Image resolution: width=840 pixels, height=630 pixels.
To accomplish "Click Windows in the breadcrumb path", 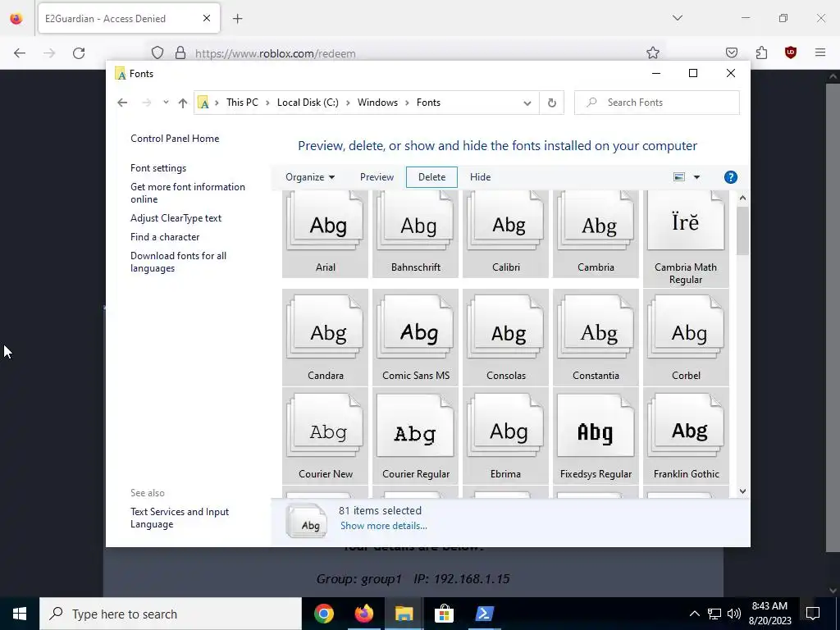I will pyautogui.click(x=377, y=103).
